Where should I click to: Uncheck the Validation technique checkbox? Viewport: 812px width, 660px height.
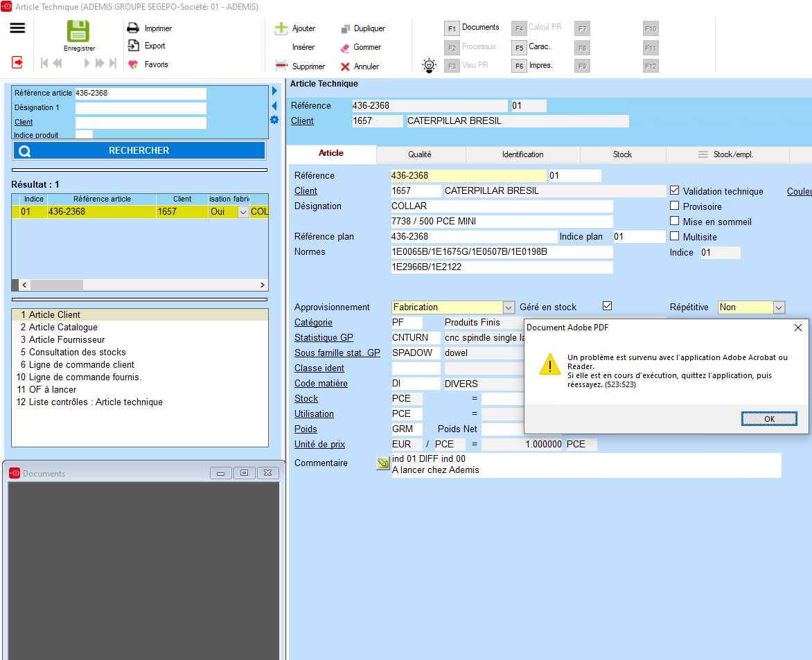[674, 190]
